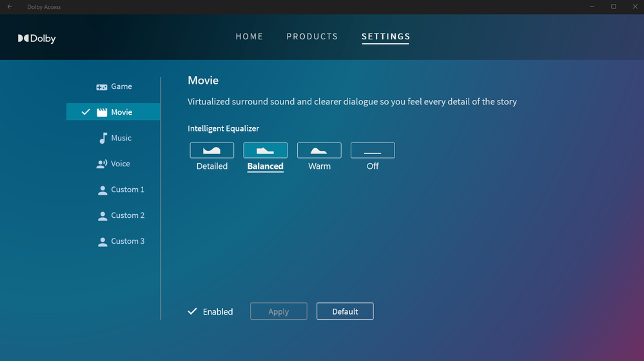Screen dimensions: 644x361
Task: Click the Movie clapperboard icon
Action: (x=102, y=112)
